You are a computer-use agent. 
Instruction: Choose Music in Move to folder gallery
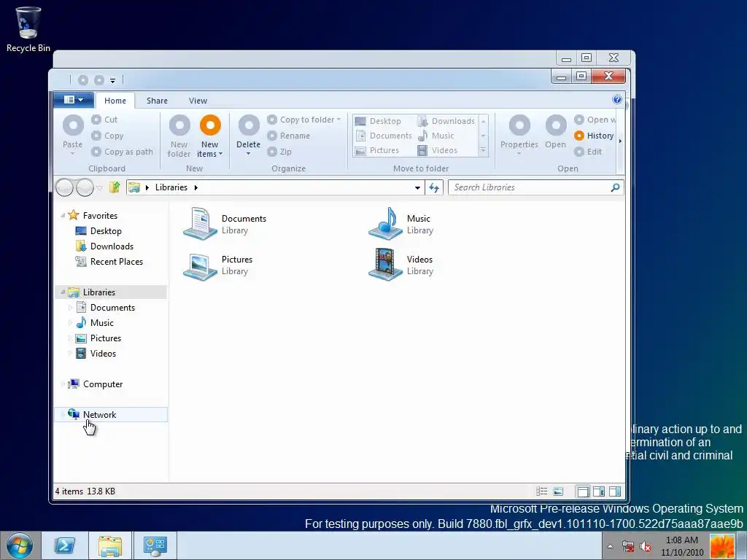(x=436, y=136)
